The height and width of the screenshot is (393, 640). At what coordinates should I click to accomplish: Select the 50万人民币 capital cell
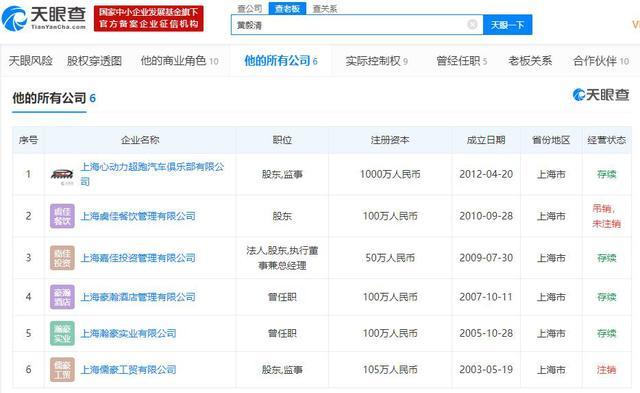[x=390, y=258]
